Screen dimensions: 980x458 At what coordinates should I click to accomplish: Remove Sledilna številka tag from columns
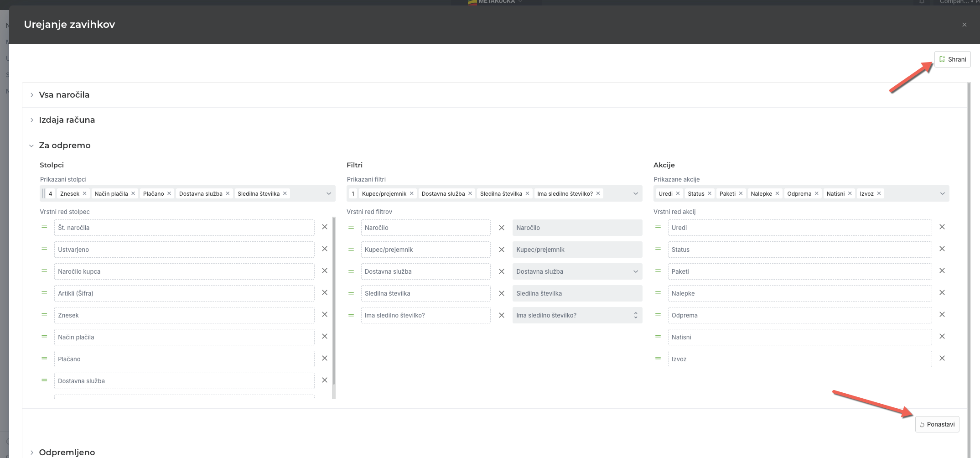coord(285,193)
